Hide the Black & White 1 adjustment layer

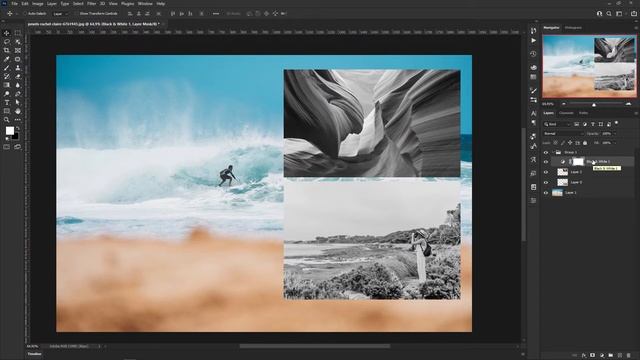coord(546,162)
